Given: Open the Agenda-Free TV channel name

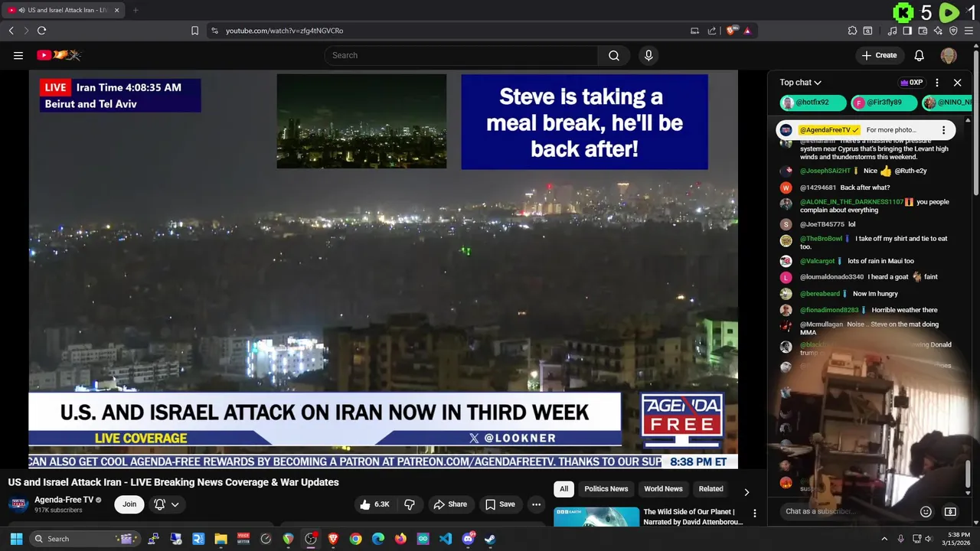Looking at the screenshot, I should [64, 500].
